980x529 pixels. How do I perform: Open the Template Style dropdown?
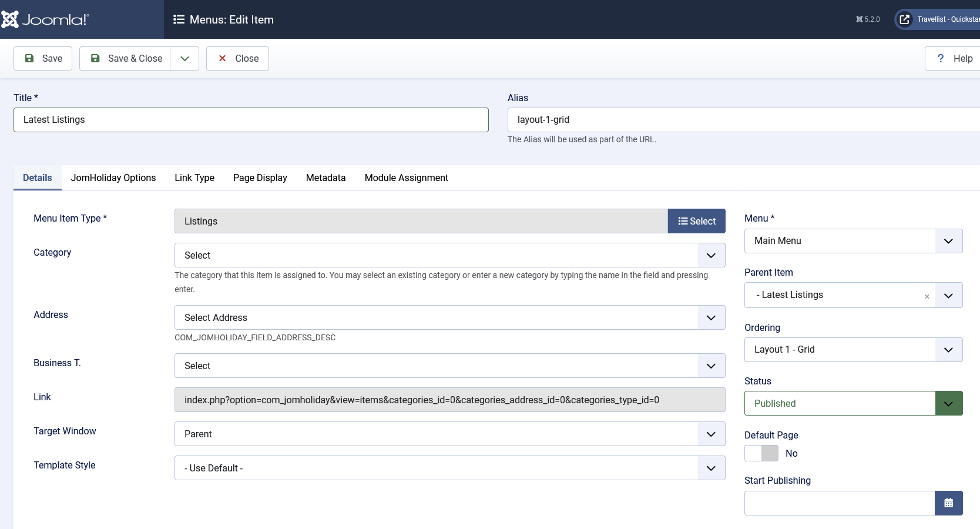pos(450,468)
